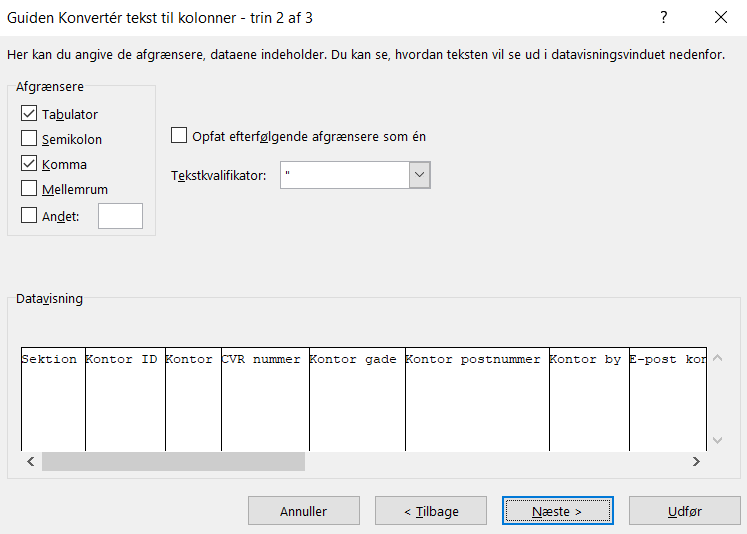Proceed with the Næste button
The height and width of the screenshot is (534, 747).
(558, 511)
